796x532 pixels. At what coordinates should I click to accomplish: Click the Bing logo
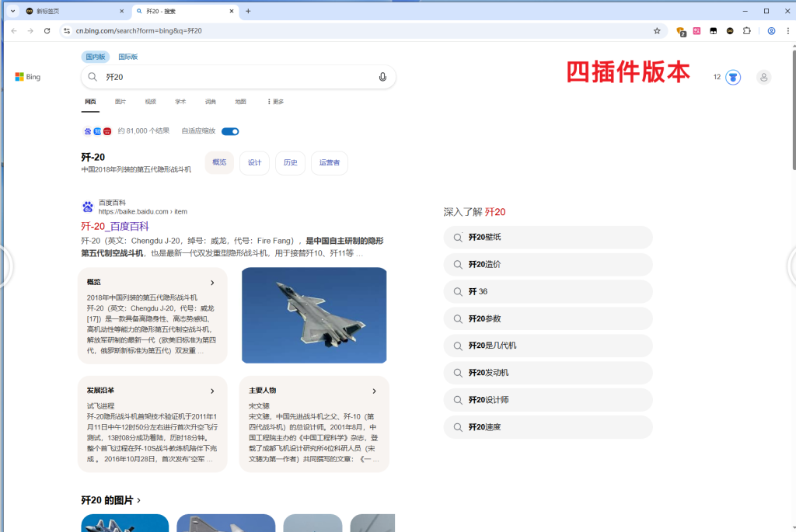pos(27,77)
